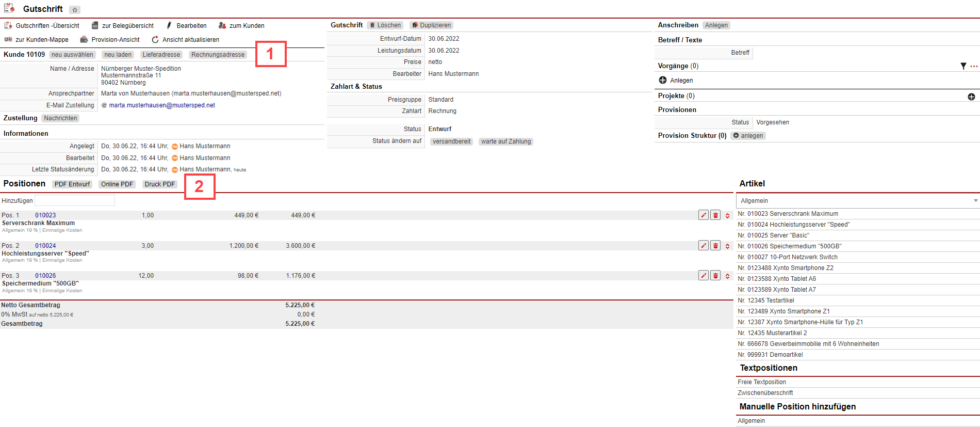
Task: Click the reorder arrows for position 3
Action: [x=727, y=276]
